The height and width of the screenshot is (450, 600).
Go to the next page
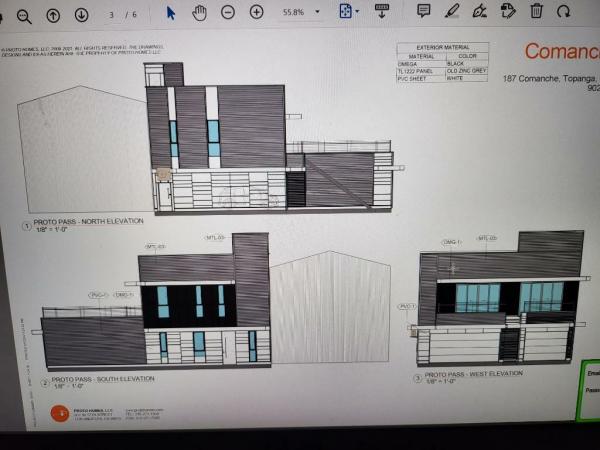(x=81, y=15)
